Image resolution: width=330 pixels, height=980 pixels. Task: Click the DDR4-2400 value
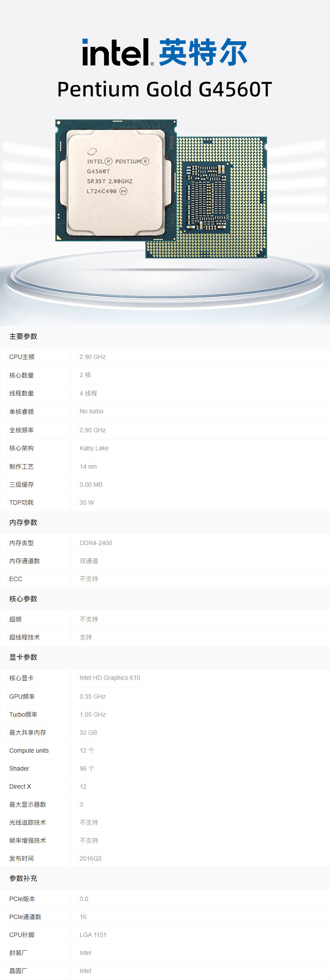pos(96,543)
